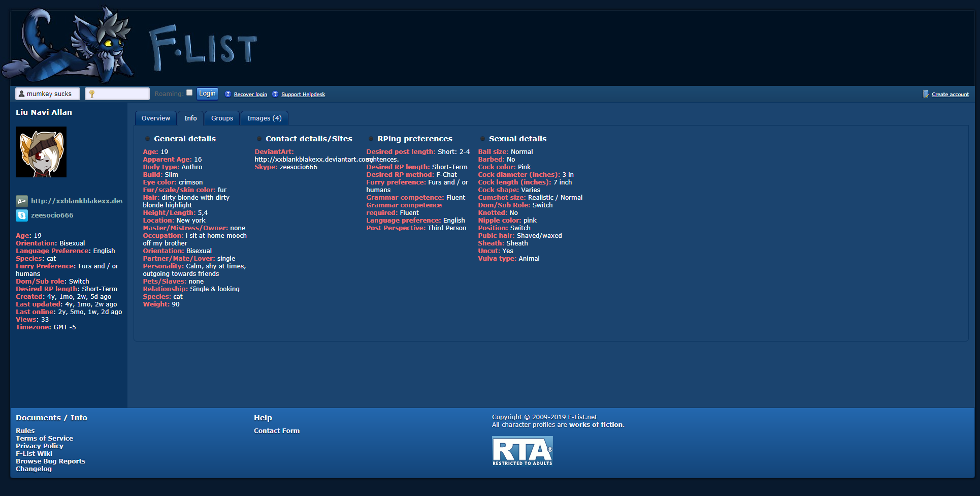The width and height of the screenshot is (980, 496).
Task: Open the F-List Wiki link
Action: (x=34, y=454)
